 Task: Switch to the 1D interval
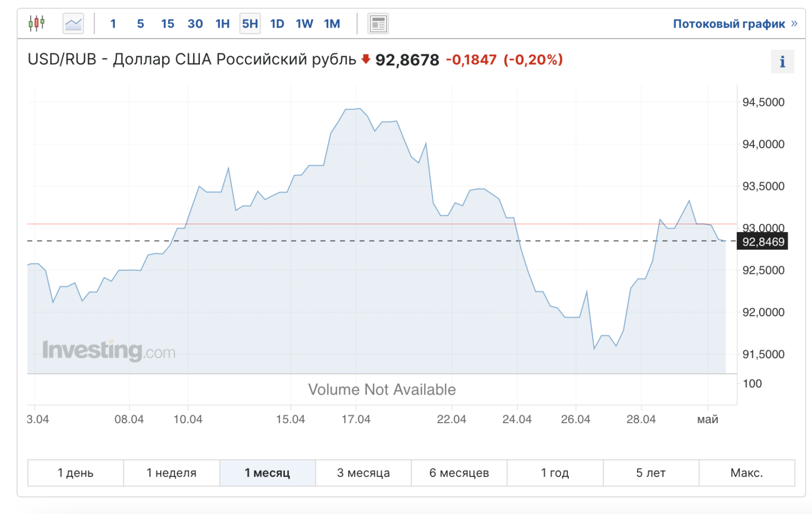coord(277,24)
